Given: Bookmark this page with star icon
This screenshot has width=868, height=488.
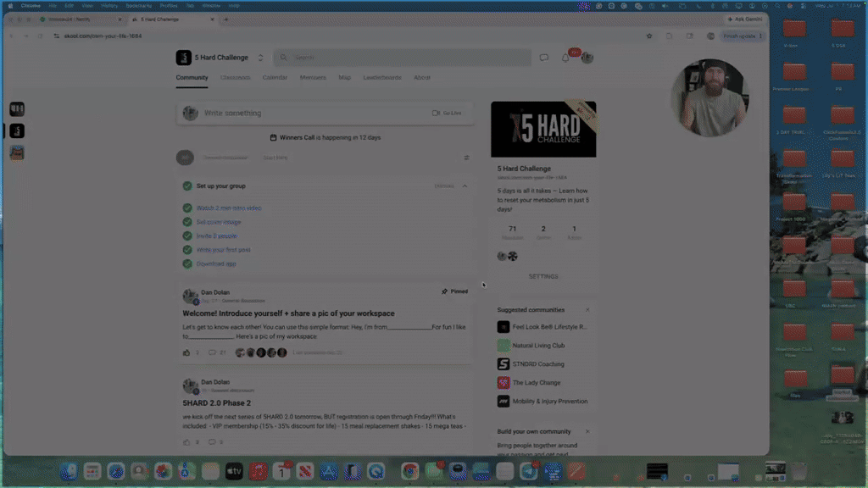Looking at the screenshot, I should coord(648,36).
